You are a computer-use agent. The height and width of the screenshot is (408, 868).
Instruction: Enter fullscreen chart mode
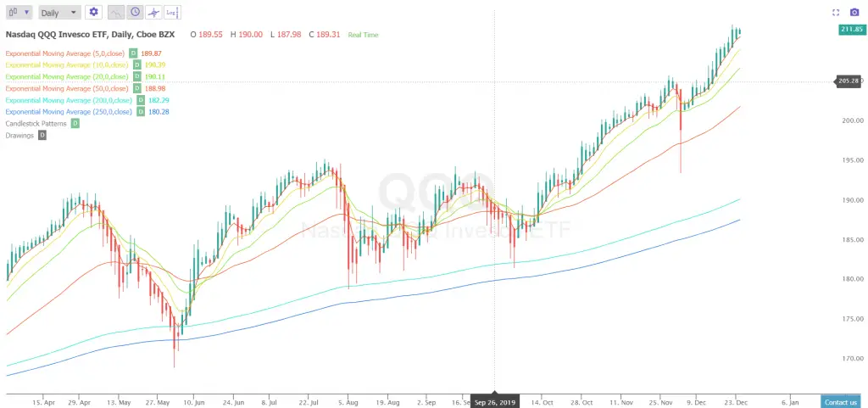point(836,12)
